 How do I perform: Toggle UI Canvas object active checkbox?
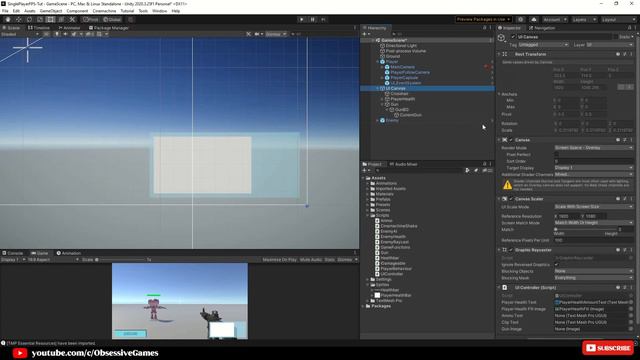pyautogui.click(x=513, y=37)
